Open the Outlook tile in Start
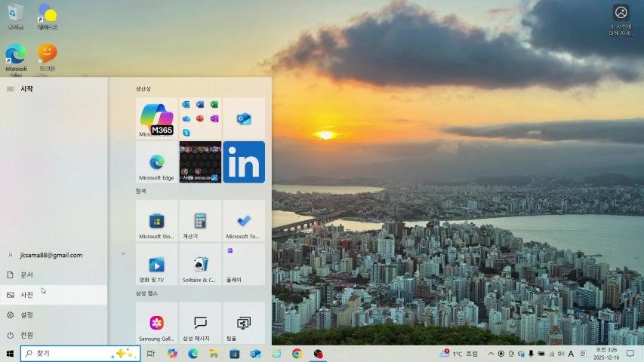 tap(244, 118)
